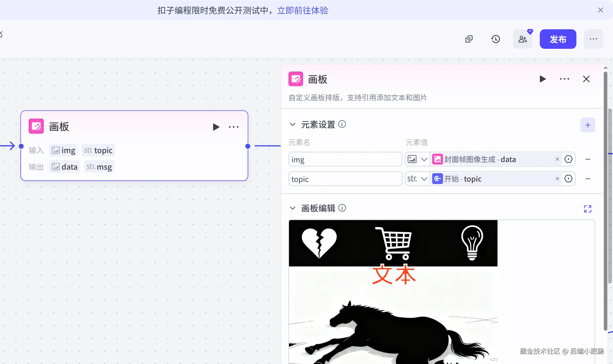Collapse the 画板编辑 section

tap(293, 208)
